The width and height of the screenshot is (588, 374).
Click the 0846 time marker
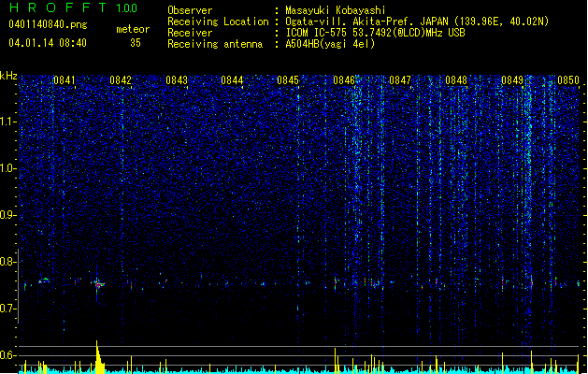pyautogui.click(x=344, y=80)
